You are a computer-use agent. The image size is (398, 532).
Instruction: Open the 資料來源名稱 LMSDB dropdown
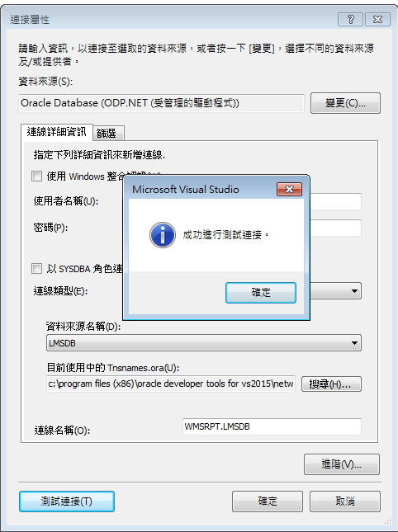(x=204, y=342)
